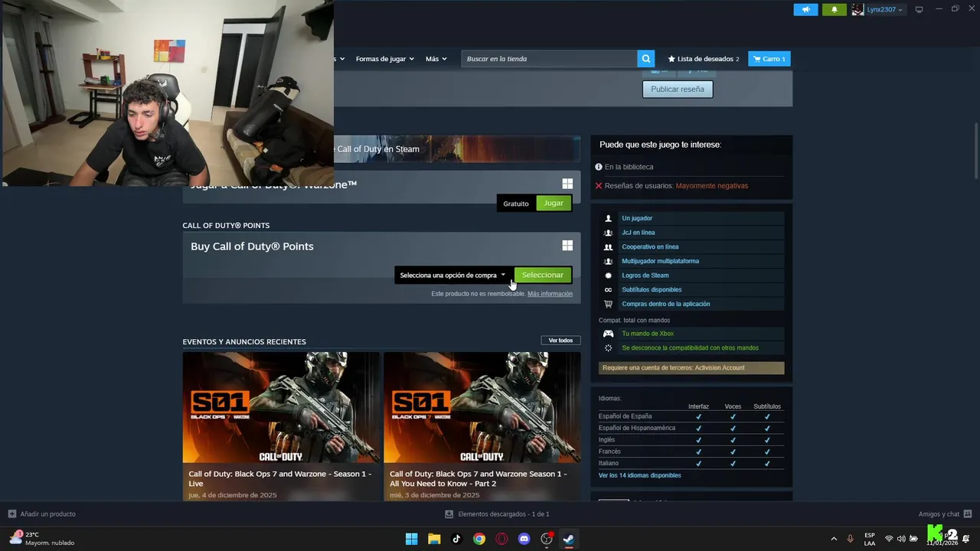This screenshot has width=980, height=551.
Task: Click the Buy Call of Duty Points heading
Action: click(252, 246)
